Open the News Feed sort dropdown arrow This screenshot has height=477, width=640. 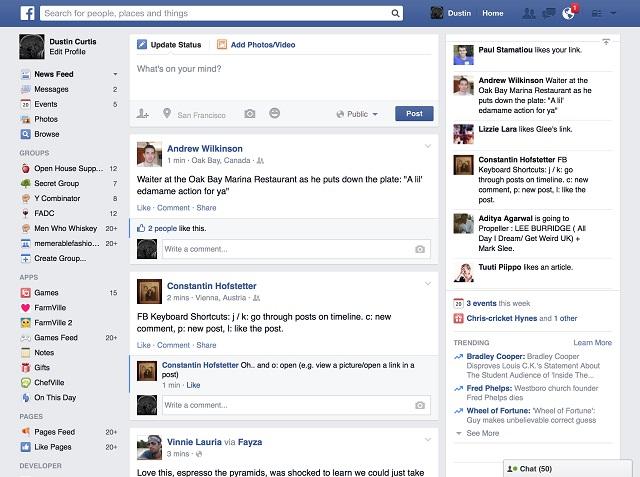point(115,74)
